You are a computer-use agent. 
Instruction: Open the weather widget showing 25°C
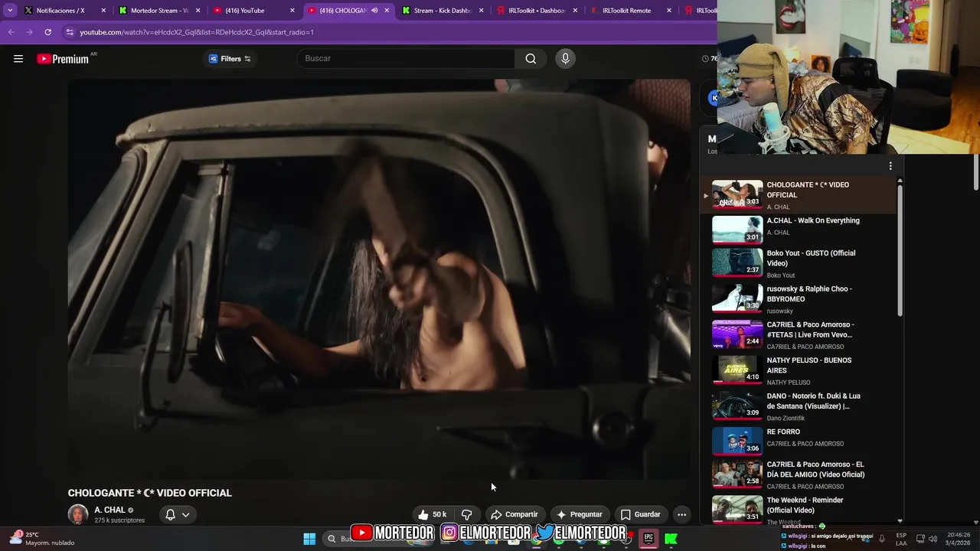(x=42, y=539)
